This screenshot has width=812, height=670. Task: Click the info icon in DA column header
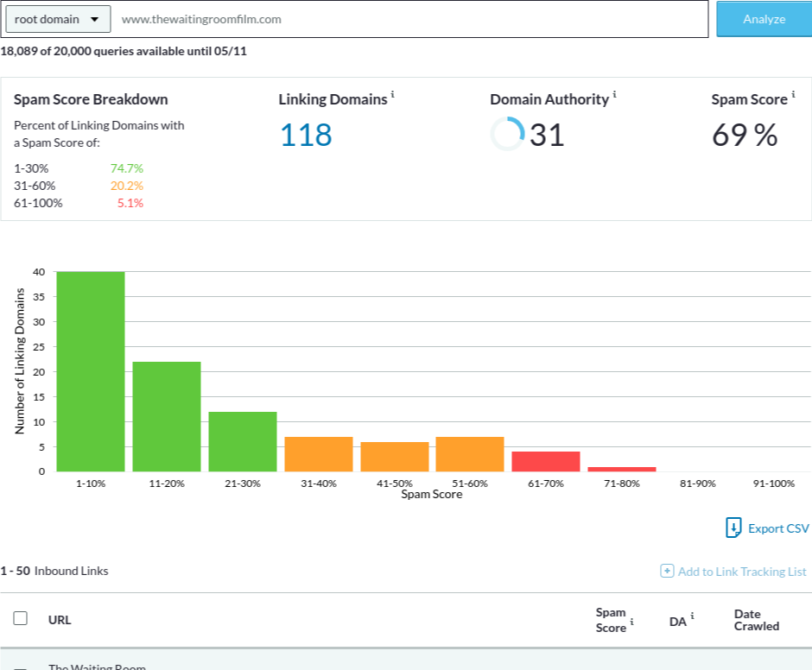(x=692, y=616)
